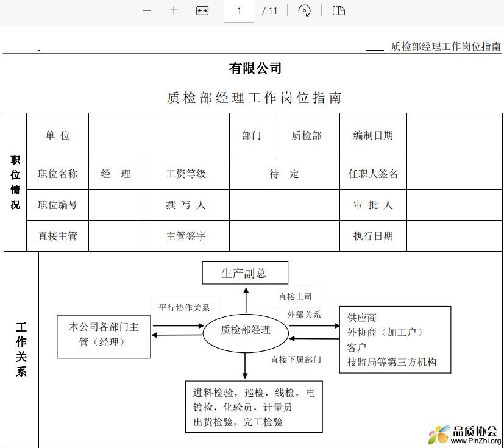Image resolution: width=504 pixels, height=448 pixels.
Task: Click the page number input field
Action: coord(239,11)
